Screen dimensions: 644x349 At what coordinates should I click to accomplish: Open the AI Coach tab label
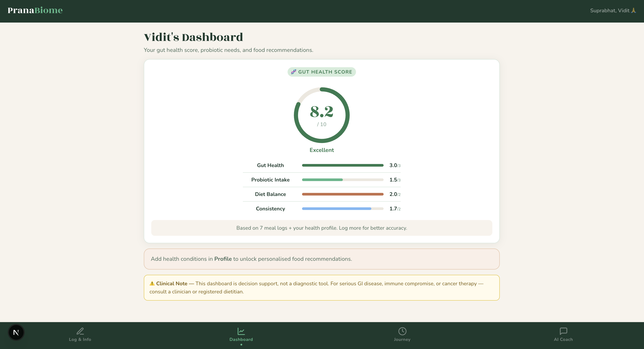point(563,340)
